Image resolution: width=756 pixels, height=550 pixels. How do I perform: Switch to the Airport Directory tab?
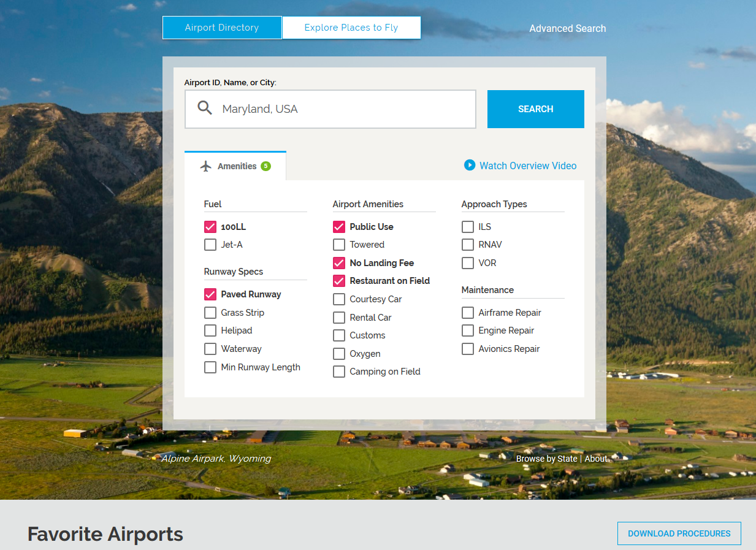222,28
